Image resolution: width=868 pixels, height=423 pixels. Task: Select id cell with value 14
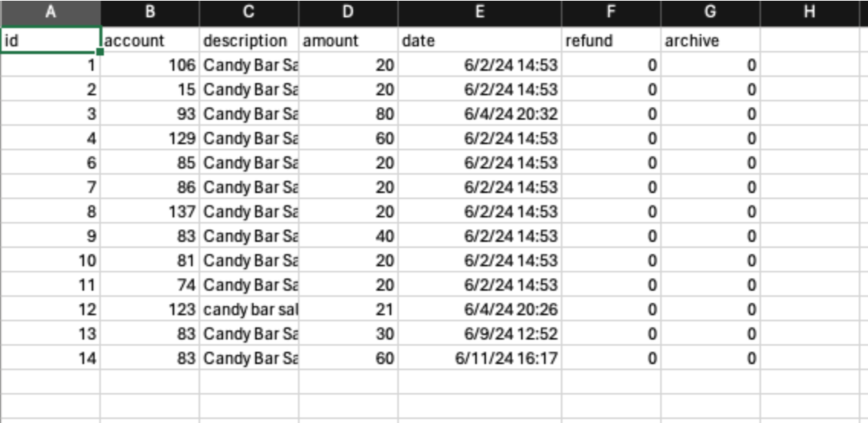50,358
